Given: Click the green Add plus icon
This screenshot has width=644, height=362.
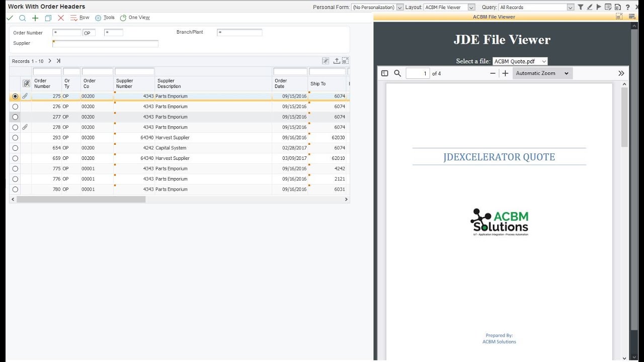Looking at the screenshot, I should (x=35, y=18).
